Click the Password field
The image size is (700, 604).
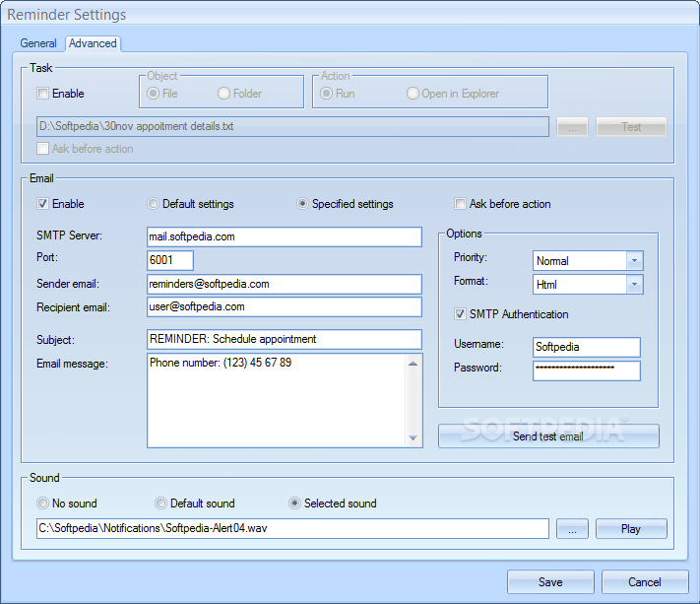point(587,370)
